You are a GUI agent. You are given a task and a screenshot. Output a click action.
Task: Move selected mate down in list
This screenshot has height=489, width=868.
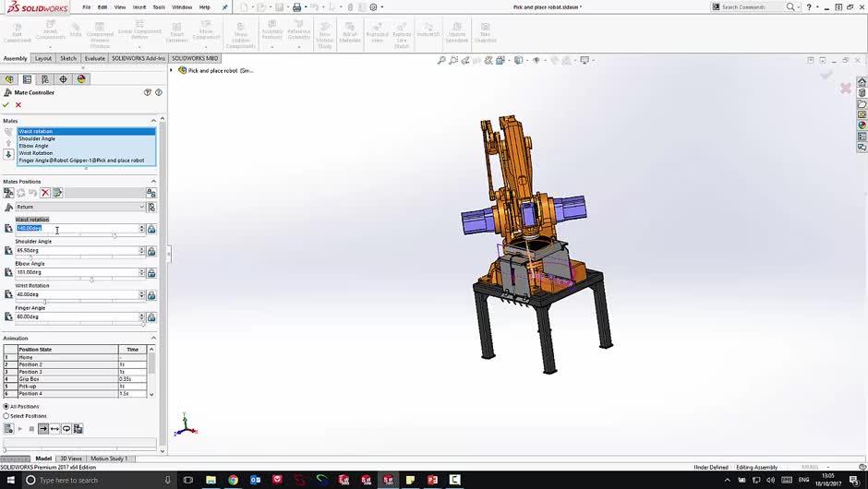pyautogui.click(x=8, y=154)
